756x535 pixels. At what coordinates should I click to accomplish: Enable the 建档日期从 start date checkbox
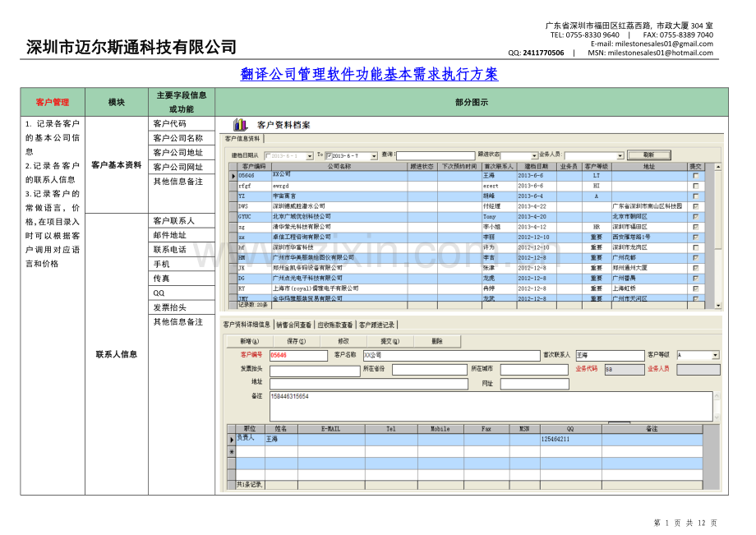click(x=268, y=156)
